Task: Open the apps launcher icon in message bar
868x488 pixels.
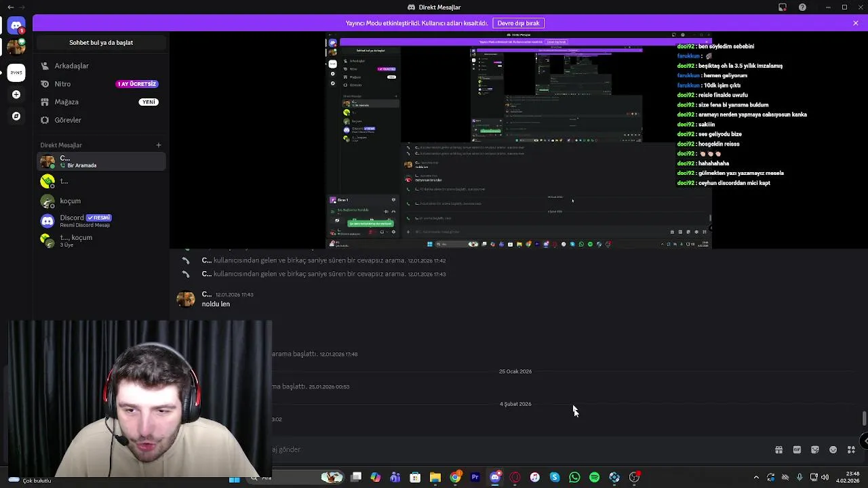Action: pos(851,449)
